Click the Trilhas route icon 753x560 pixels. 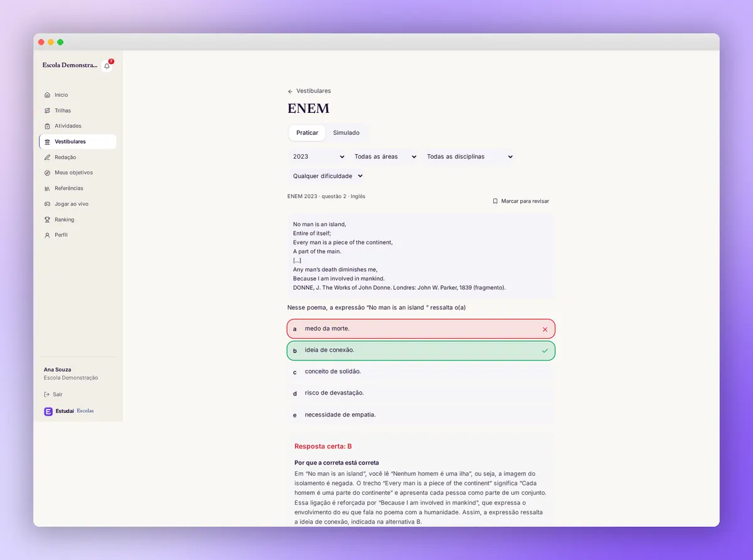coord(47,110)
